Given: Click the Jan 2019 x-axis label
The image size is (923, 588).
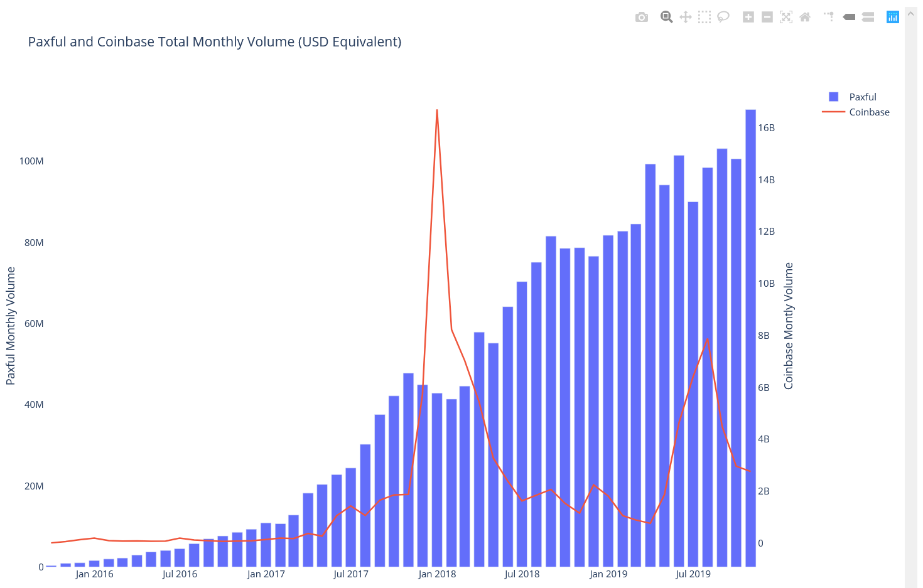Looking at the screenshot, I should click(x=608, y=574).
